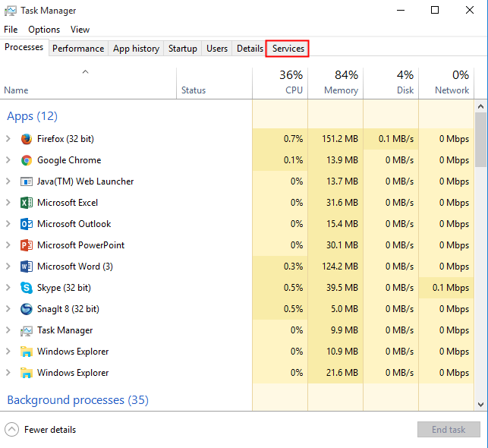Screen dimensions: 488x448
Task: Select the Google Chrome name text
Action: click(69, 160)
